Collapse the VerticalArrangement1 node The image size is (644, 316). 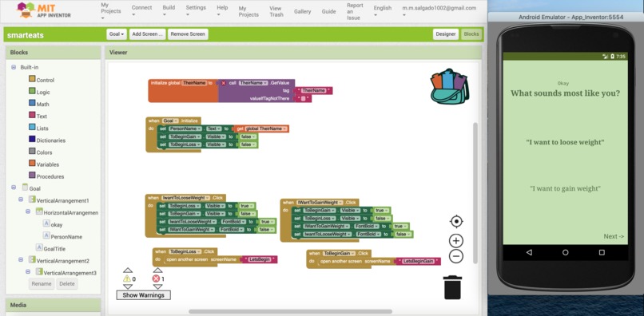[21, 199]
